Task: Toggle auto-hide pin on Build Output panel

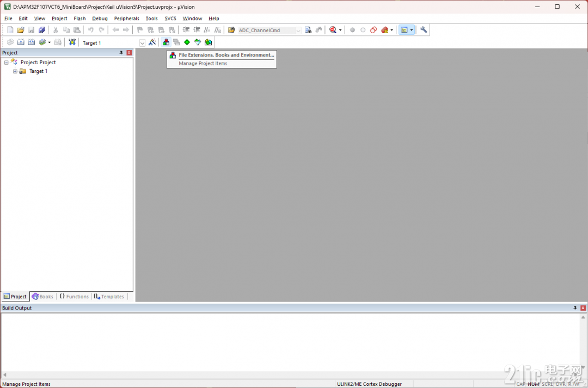Action: coord(575,308)
